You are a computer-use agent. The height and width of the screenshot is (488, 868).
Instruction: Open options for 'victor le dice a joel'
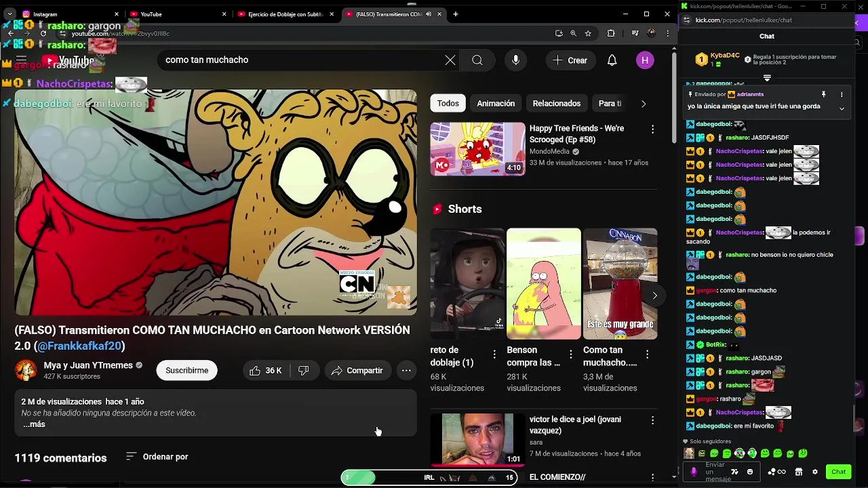652,420
